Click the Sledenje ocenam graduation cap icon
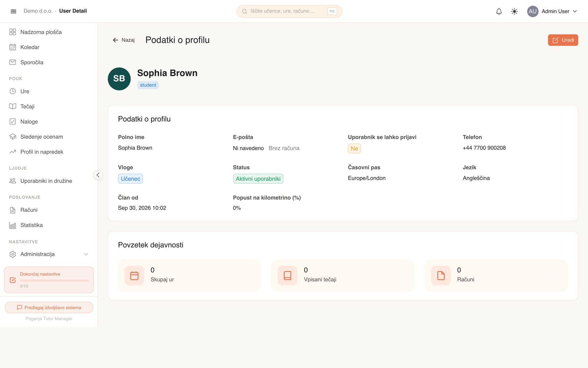Screen dimensions: 588x368 (x=13, y=137)
